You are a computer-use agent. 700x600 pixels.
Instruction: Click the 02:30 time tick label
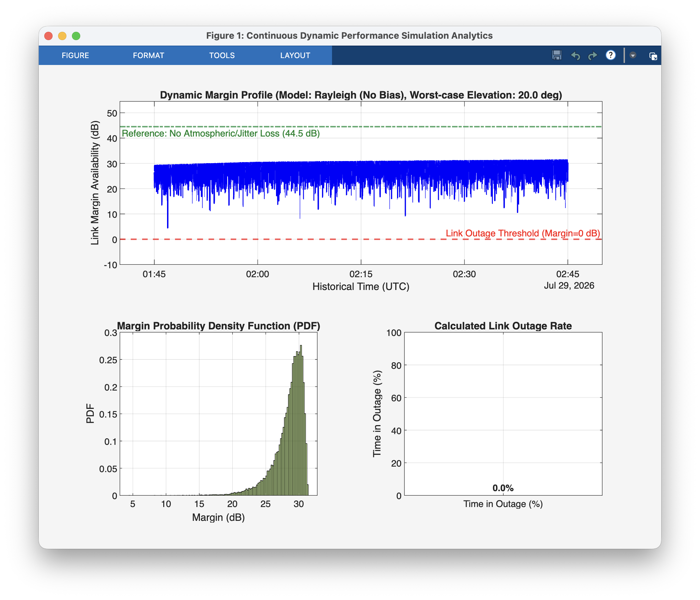464,274
